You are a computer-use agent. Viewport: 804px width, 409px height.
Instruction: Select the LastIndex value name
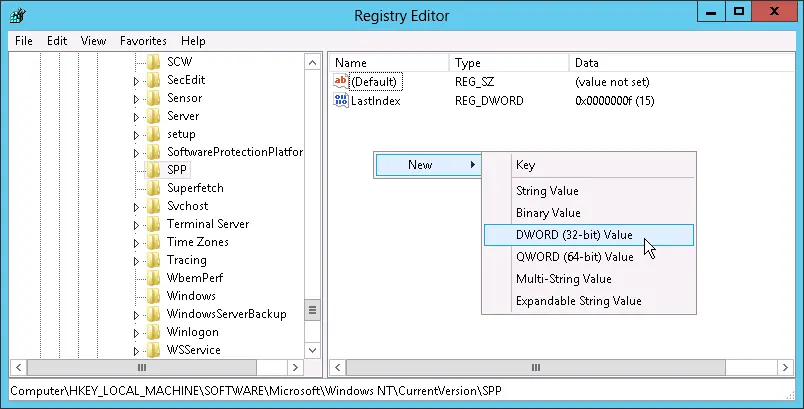tap(375, 100)
